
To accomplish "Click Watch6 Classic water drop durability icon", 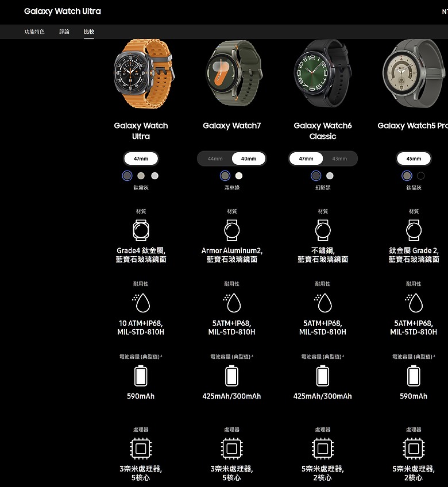I will coord(323,303).
